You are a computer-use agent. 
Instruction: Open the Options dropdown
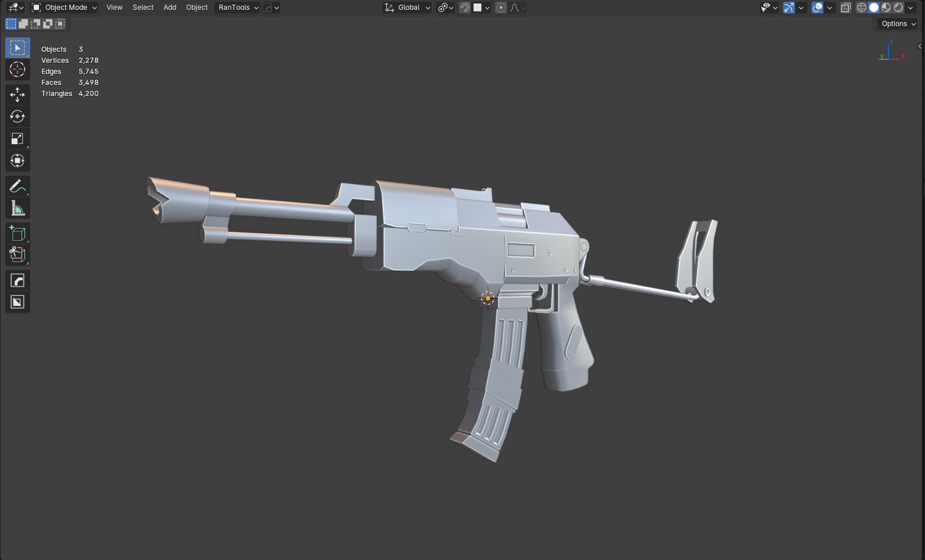click(898, 24)
